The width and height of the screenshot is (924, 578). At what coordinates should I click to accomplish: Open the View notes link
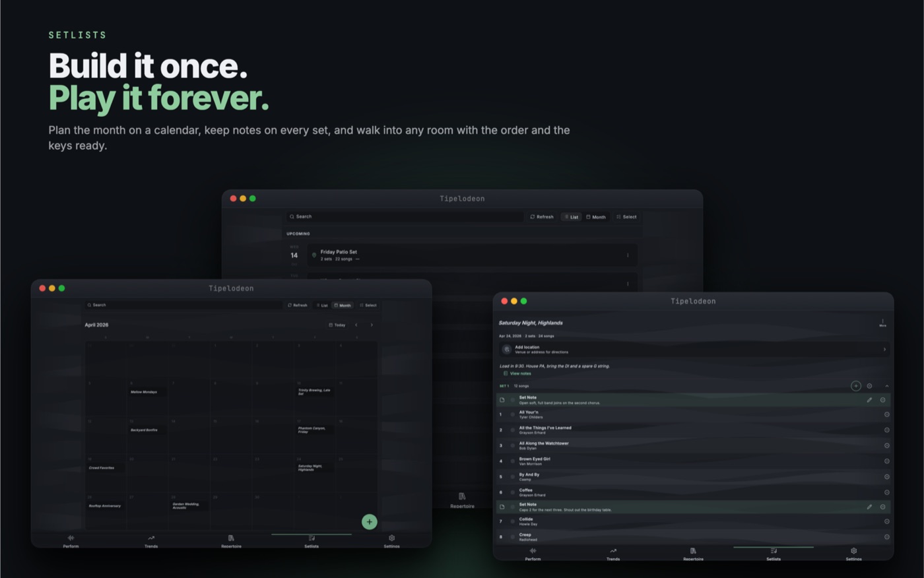coord(517,373)
